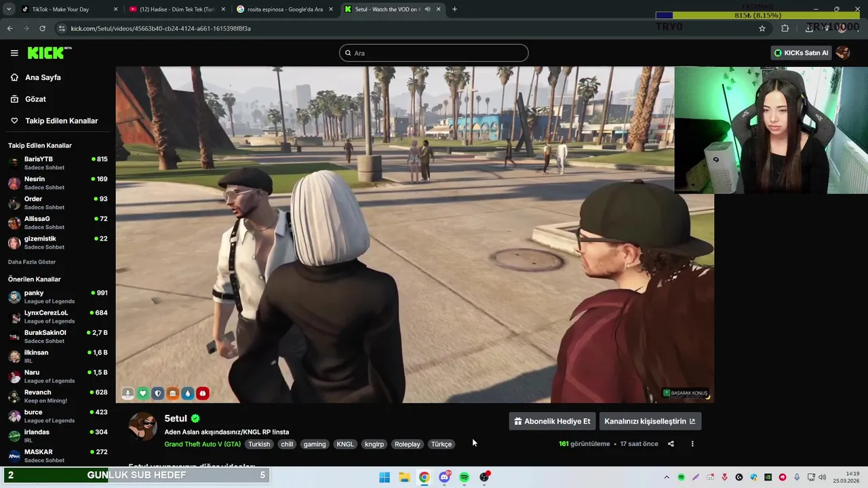The height and width of the screenshot is (488, 868).
Task: Click the site information icon in address bar
Action: pos(62,28)
